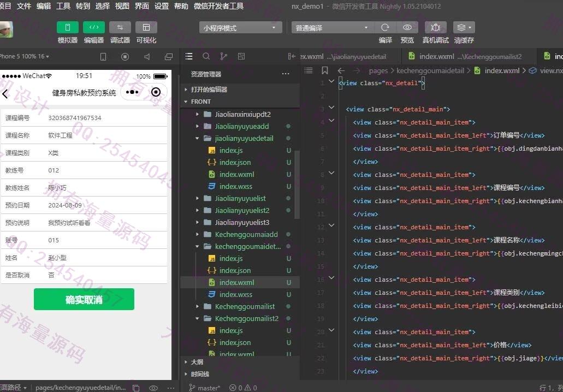Image resolution: width=563 pixels, height=392 pixels.
Task: Click the user avatar thumbnail
Action: click(x=6, y=29)
